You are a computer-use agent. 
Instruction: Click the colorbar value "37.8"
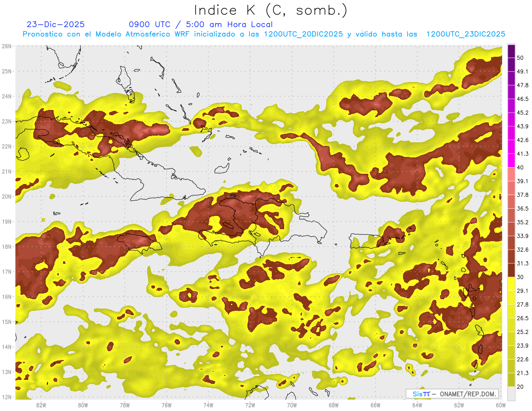tap(523, 195)
